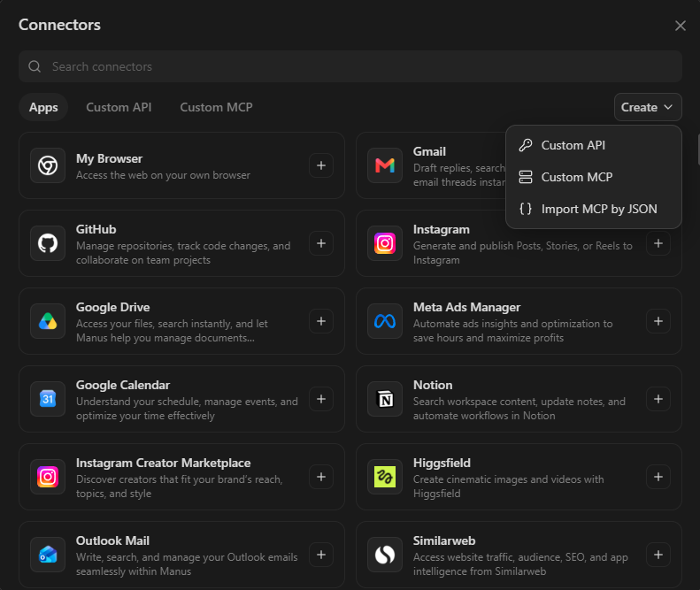Click the Notion title text
This screenshot has width=700, height=590.
coord(433,385)
